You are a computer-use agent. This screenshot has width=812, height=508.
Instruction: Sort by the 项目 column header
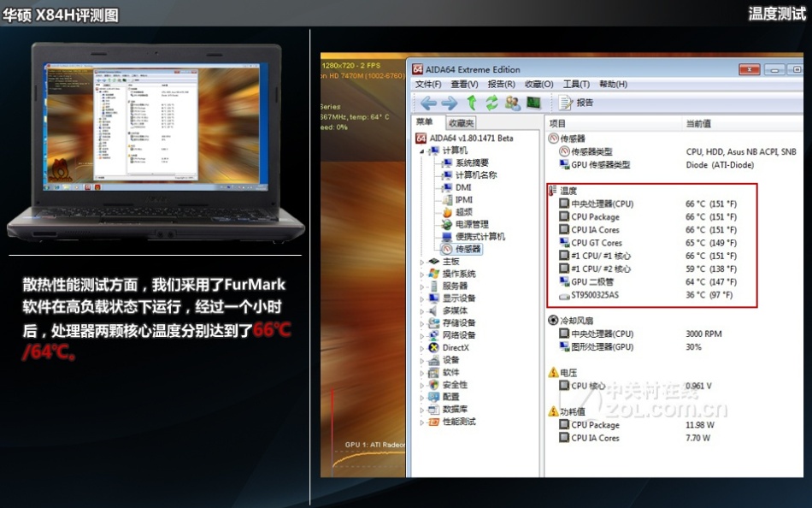[x=614, y=123]
